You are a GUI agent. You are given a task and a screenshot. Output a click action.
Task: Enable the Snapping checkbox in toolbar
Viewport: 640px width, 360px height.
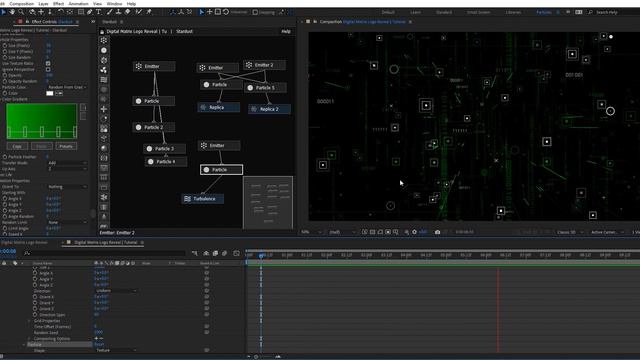click(255, 12)
